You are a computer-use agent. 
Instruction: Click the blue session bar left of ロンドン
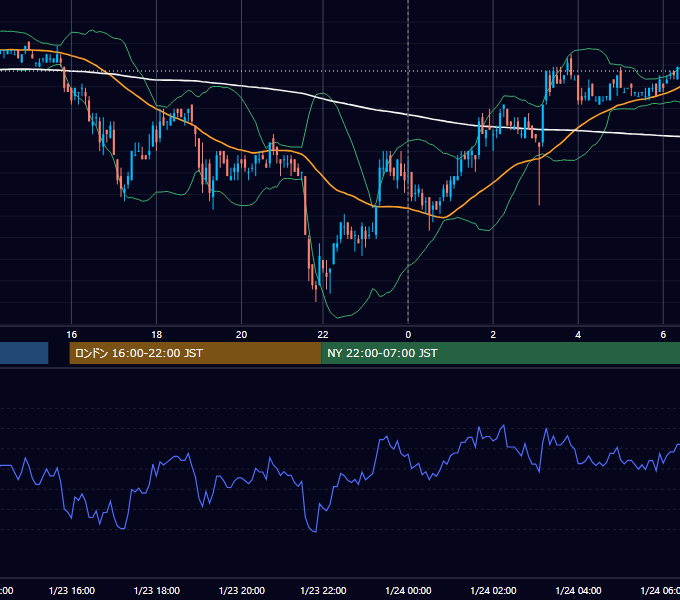(24, 353)
